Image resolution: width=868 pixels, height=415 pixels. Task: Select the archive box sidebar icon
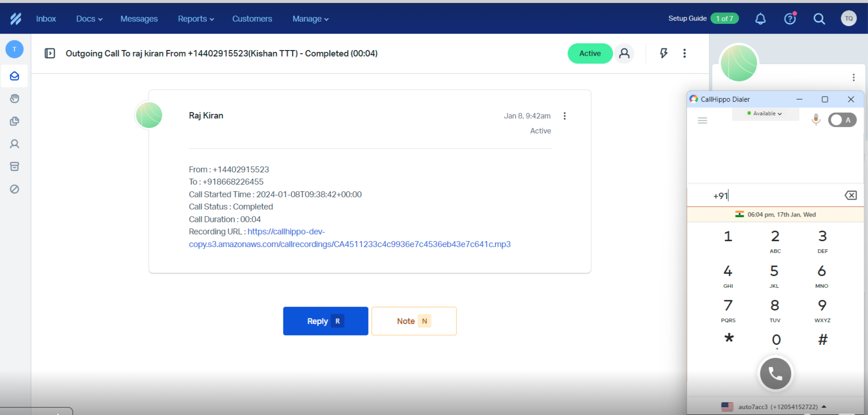pos(14,166)
